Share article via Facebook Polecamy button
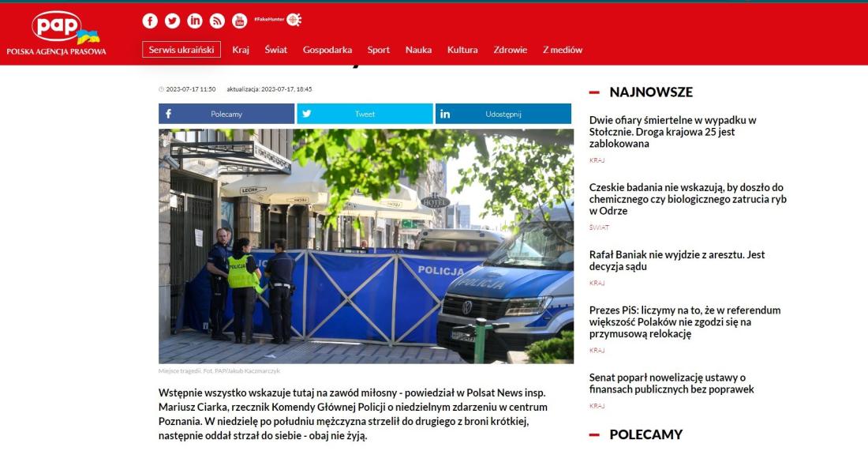 coord(226,114)
